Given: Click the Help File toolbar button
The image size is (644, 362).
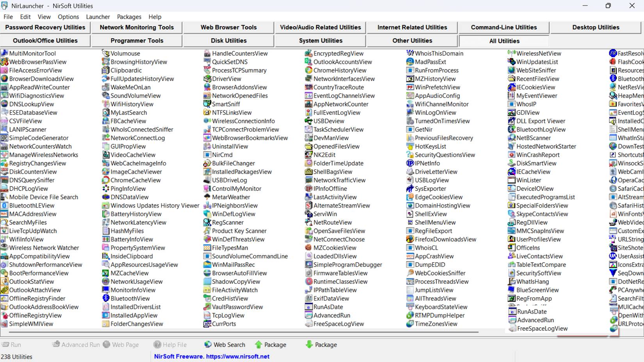Looking at the screenshot, I should [170, 345].
